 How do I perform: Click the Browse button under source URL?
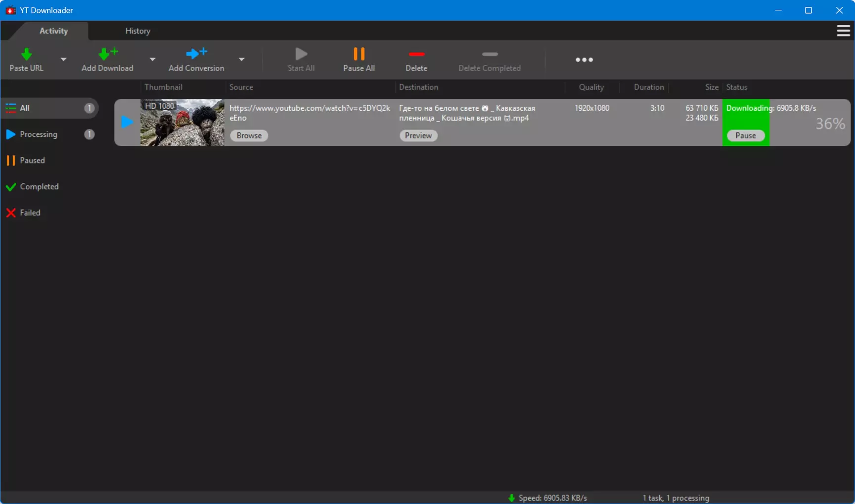(x=249, y=135)
